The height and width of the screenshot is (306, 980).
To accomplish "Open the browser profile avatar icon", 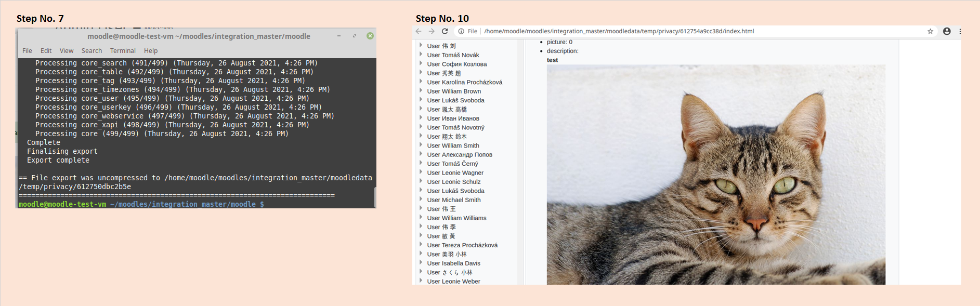I will point(947,31).
